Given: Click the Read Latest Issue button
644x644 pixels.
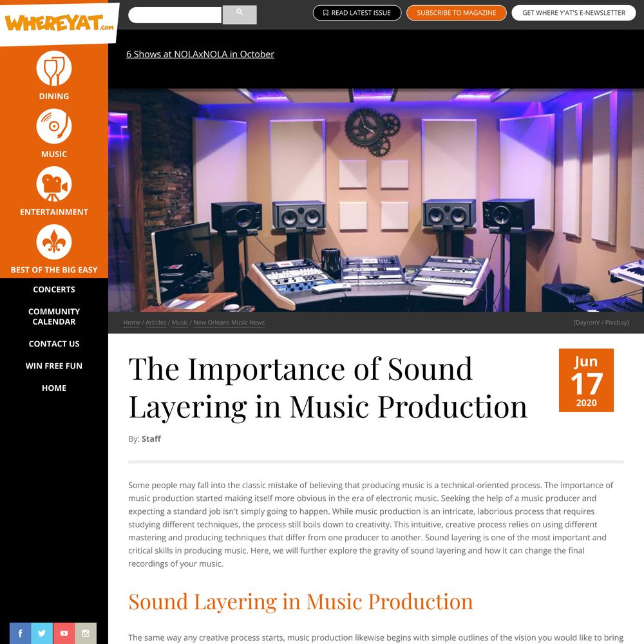Looking at the screenshot, I should [x=357, y=13].
